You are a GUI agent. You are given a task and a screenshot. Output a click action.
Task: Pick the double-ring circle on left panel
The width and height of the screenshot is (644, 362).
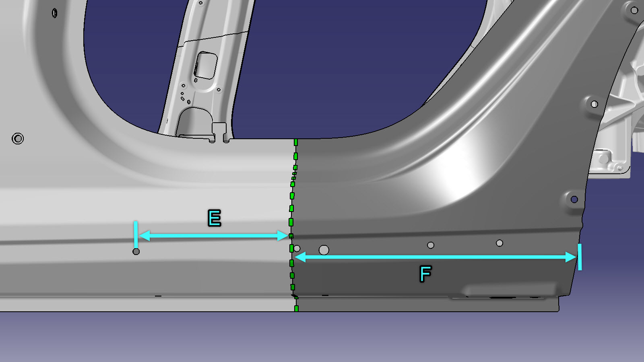(x=18, y=139)
